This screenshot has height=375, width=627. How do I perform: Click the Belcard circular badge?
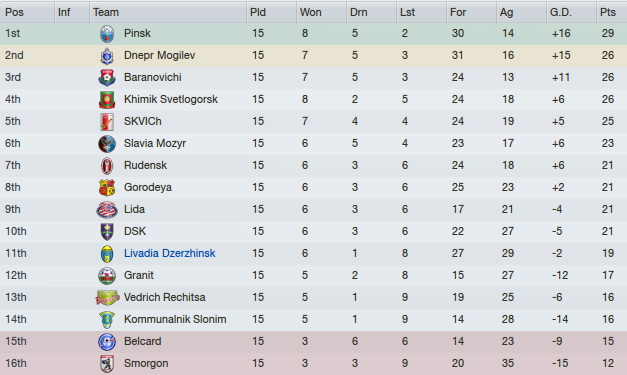tap(107, 341)
